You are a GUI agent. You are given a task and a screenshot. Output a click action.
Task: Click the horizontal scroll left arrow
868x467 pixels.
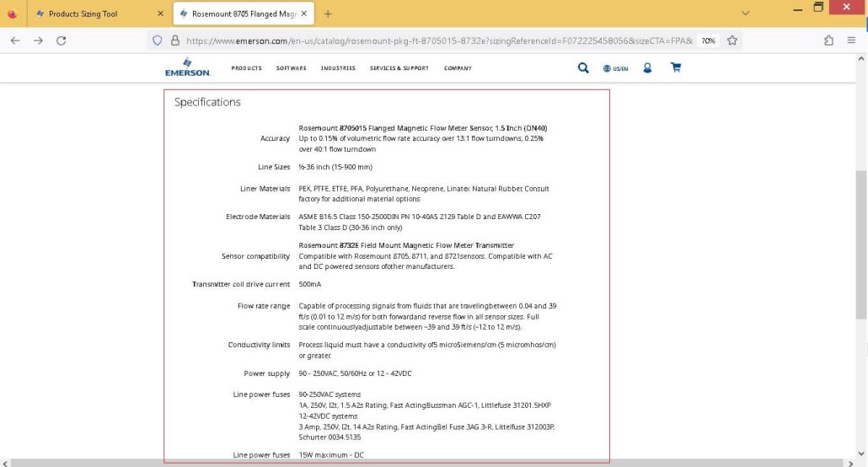[5, 463]
